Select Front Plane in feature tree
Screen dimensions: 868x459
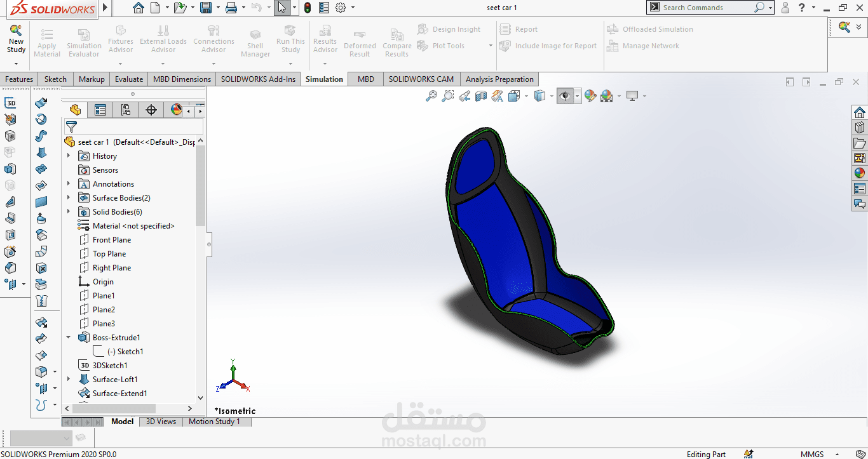(112, 240)
